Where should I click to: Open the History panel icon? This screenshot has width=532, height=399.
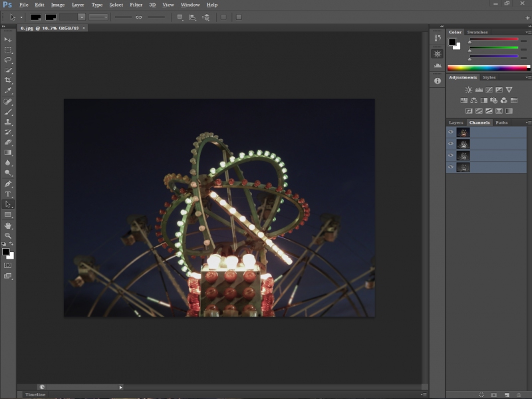pyautogui.click(x=437, y=39)
